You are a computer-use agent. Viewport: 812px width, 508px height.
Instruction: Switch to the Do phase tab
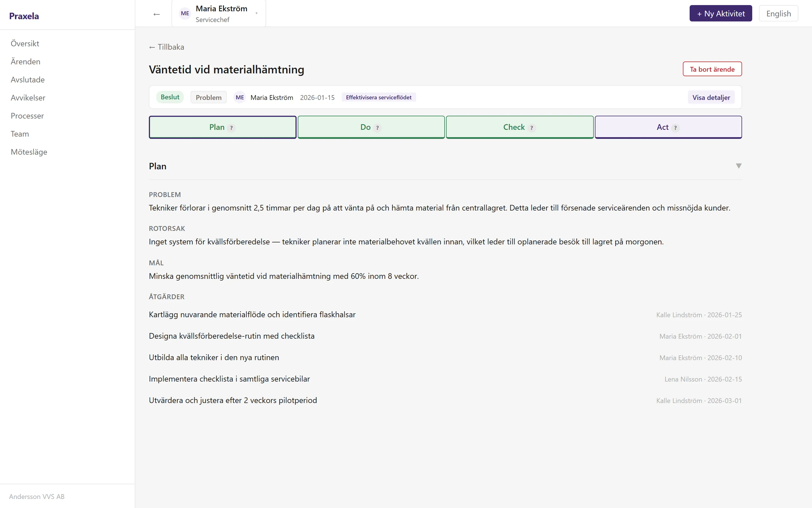(x=371, y=127)
